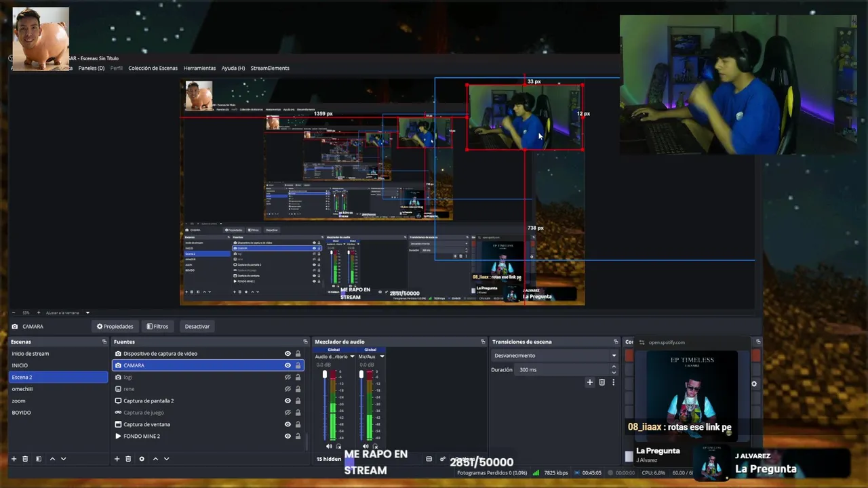Toggle lock on FONDO MINE 2 source
Viewport: 868px width, 488px height.
[298, 436]
